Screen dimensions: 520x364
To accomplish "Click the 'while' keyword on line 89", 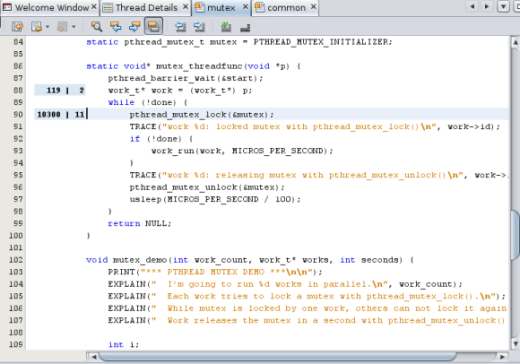I will pos(121,102).
